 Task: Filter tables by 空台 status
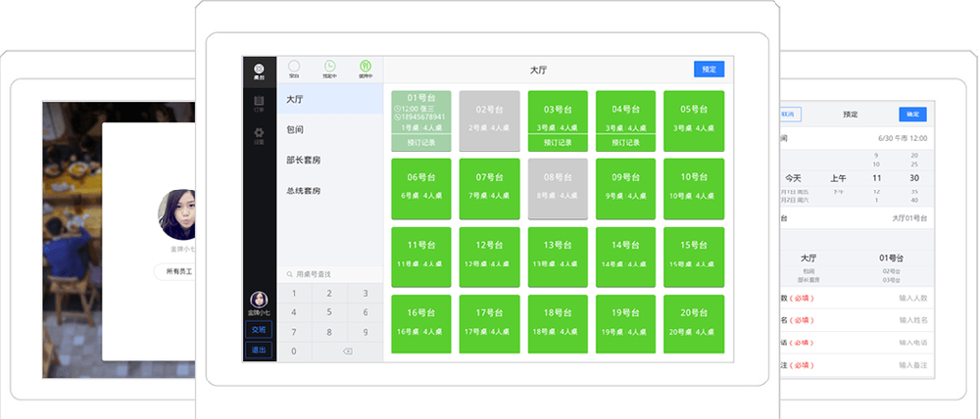[294, 68]
